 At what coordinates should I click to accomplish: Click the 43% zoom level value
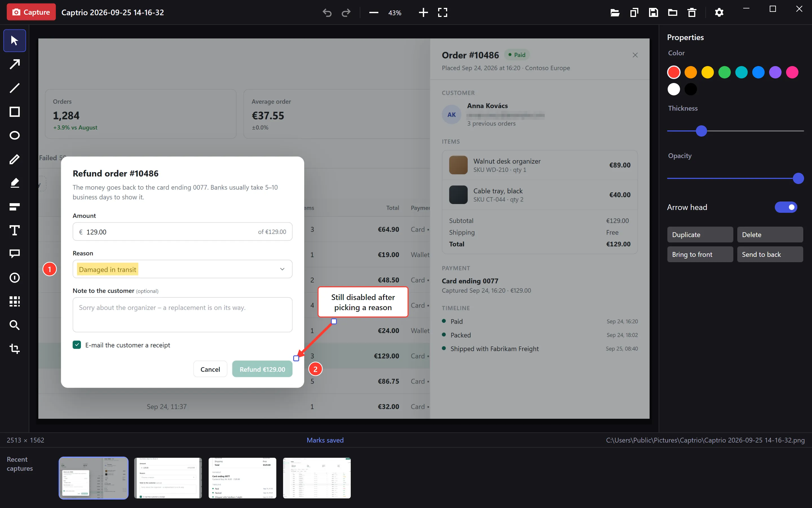click(x=395, y=13)
